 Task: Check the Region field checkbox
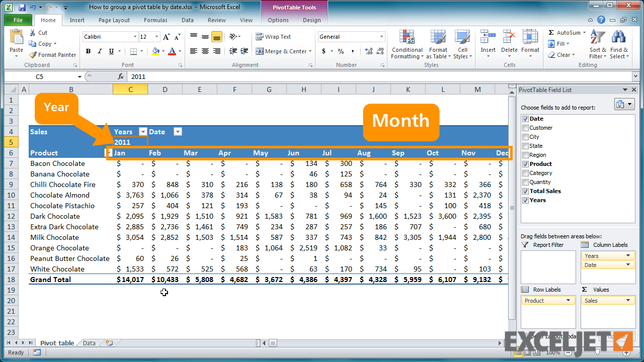pos(525,155)
